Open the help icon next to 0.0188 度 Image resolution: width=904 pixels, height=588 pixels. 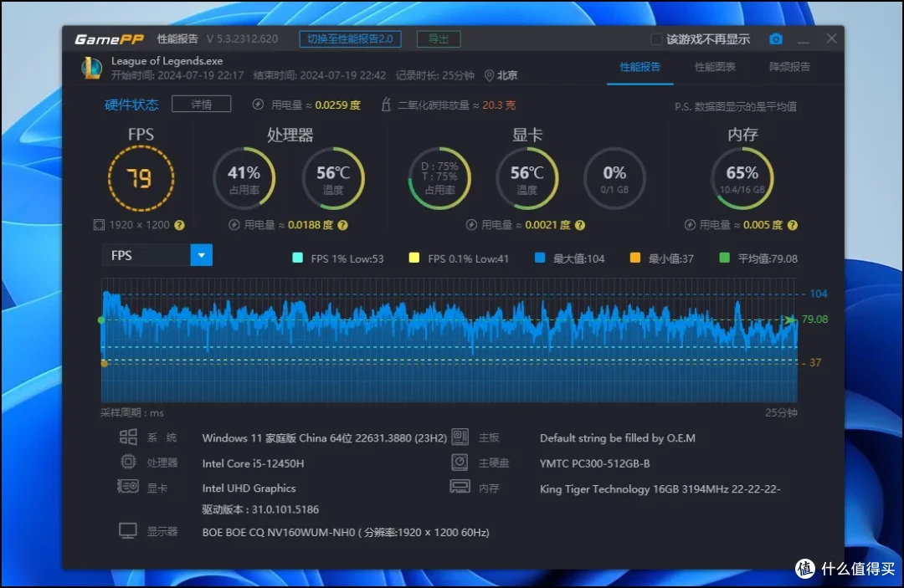[342, 225]
